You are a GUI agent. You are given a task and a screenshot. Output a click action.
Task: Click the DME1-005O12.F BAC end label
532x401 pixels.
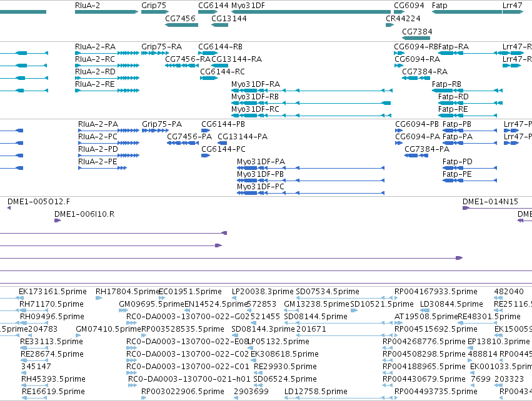pos(39,202)
